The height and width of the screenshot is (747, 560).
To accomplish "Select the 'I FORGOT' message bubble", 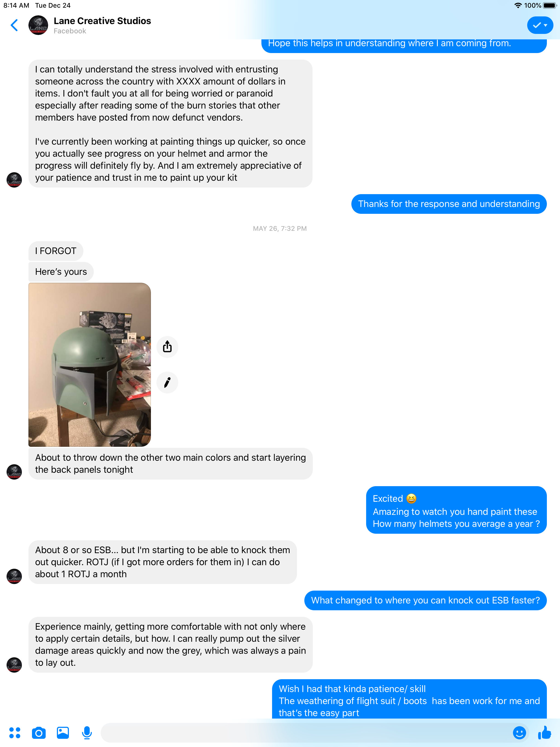I will (56, 251).
